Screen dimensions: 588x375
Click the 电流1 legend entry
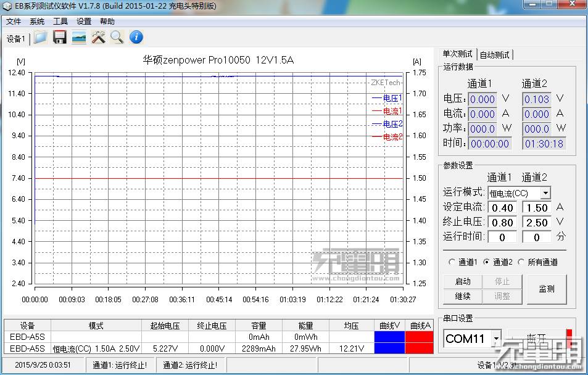pyautogui.click(x=387, y=111)
